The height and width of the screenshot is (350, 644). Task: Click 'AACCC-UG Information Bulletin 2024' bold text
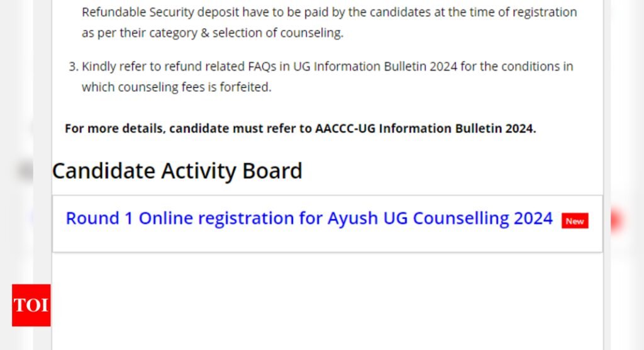(x=426, y=128)
